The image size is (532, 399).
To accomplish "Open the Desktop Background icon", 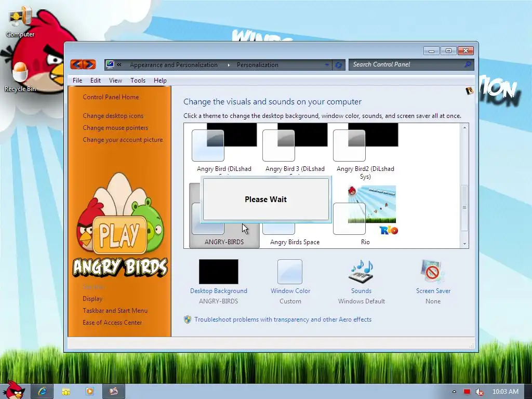I will point(219,271).
